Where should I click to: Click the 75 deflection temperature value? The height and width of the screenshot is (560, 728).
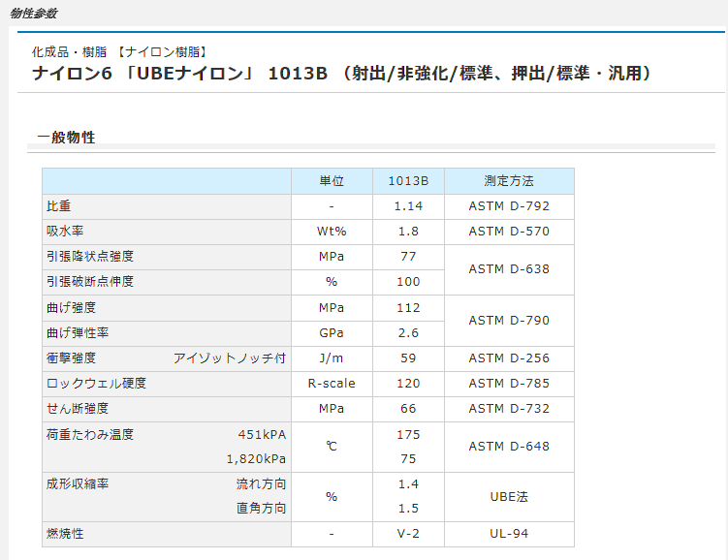pos(408,459)
